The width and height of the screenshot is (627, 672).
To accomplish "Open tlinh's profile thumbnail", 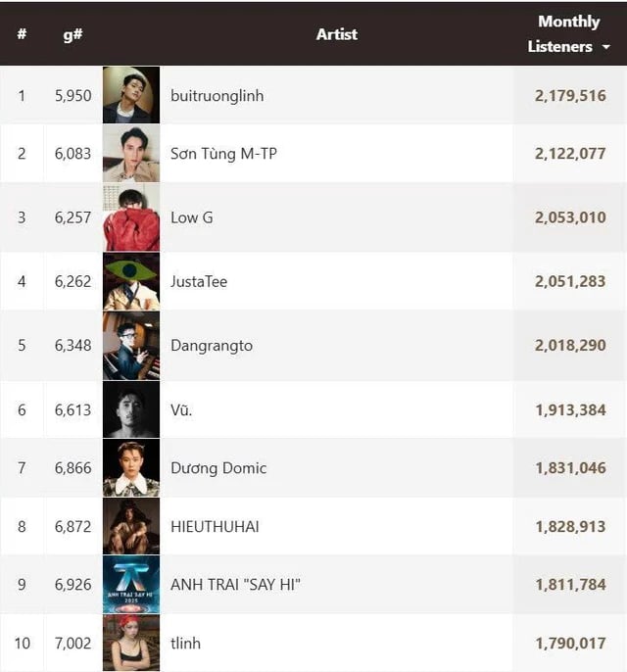I will (x=130, y=643).
